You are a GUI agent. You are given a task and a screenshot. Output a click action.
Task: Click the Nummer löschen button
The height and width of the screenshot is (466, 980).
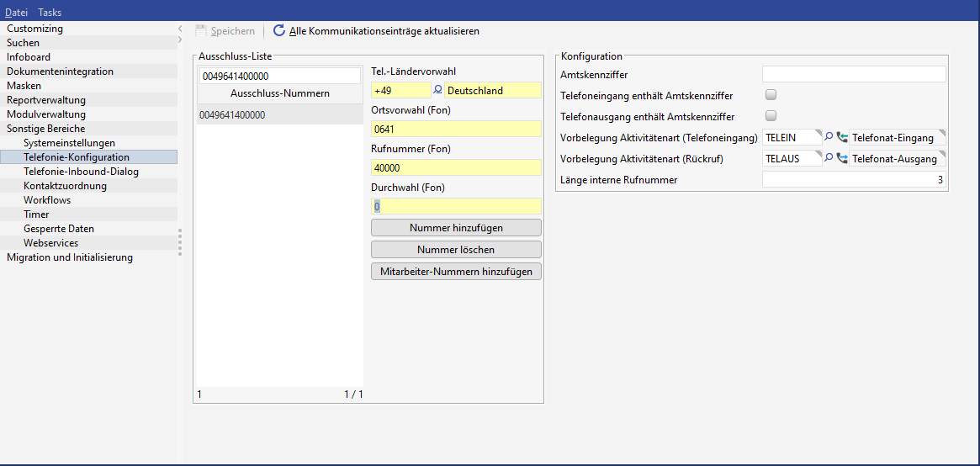456,250
